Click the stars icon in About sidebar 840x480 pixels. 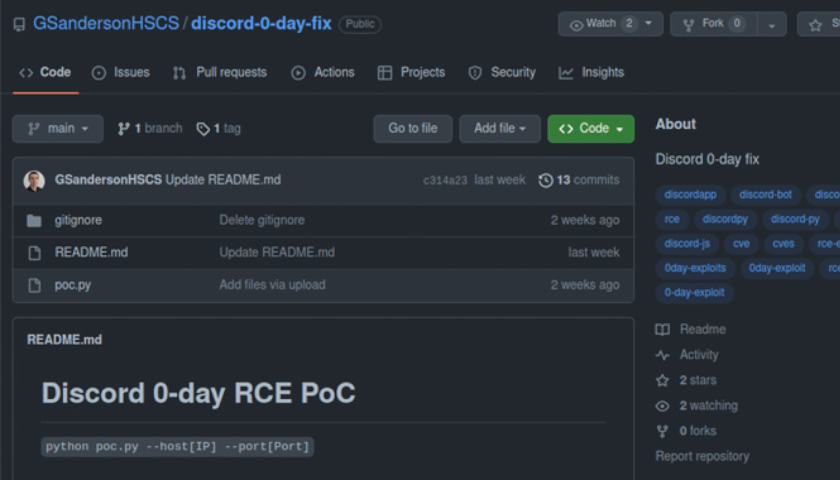663,380
